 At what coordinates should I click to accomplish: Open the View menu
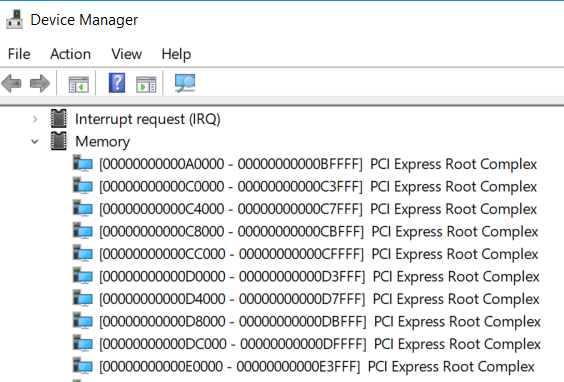(127, 54)
